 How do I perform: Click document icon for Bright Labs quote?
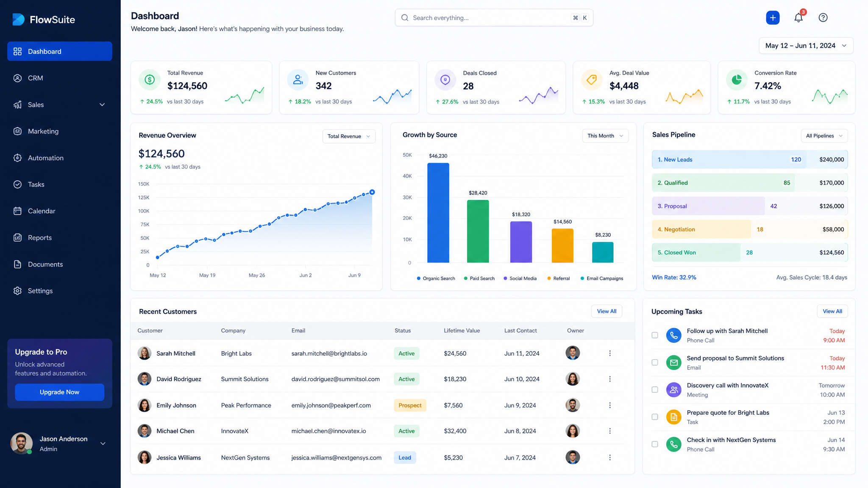(x=673, y=417)
